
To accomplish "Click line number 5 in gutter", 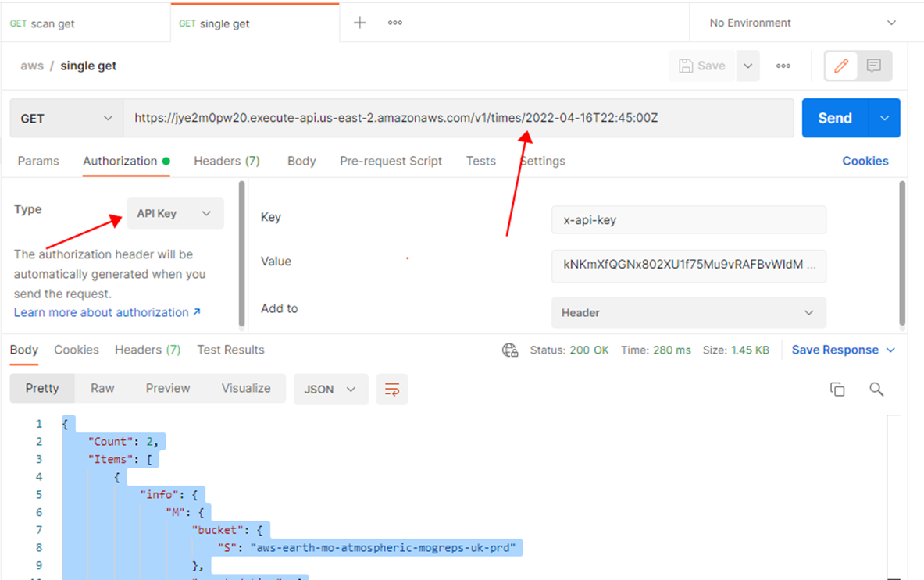I will click(39, 495).
